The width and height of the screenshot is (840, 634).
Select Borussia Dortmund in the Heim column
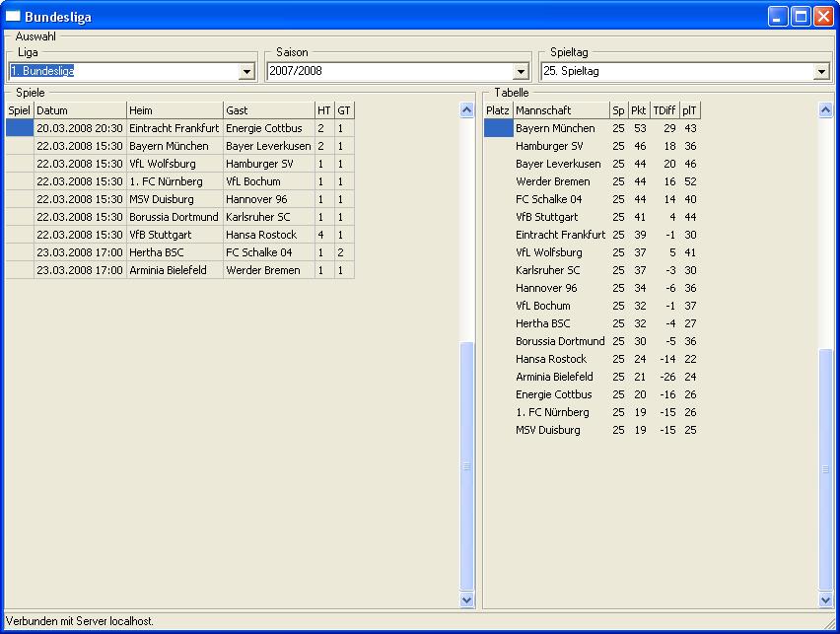[x=175, y=217]
